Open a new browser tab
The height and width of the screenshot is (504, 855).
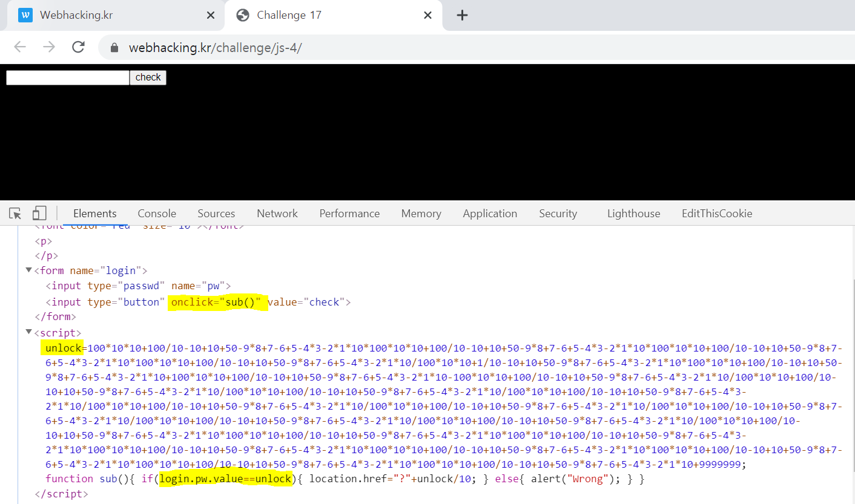(462, 15)
